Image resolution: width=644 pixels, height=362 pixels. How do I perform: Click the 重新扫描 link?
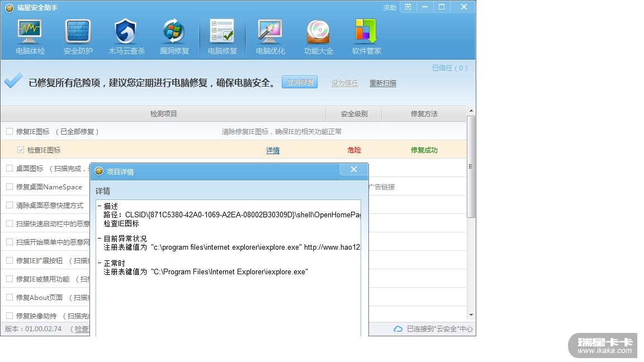(382, 83)
